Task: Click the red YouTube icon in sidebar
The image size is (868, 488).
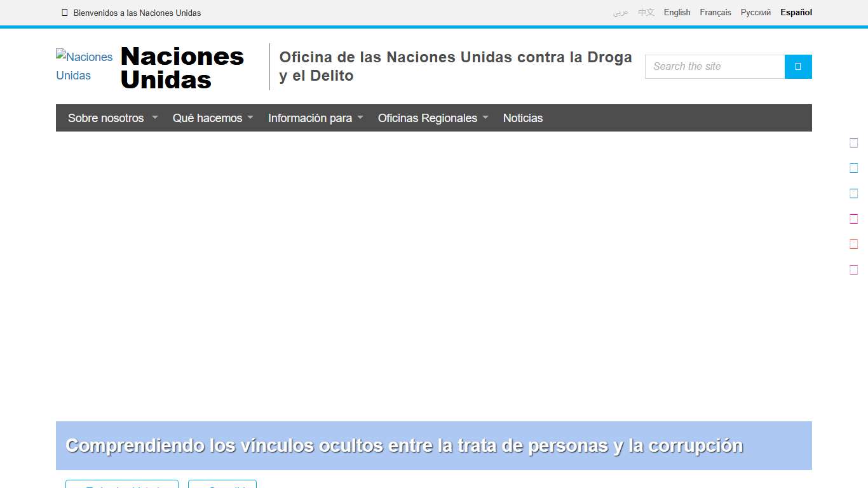Action: tap(854, 244)
